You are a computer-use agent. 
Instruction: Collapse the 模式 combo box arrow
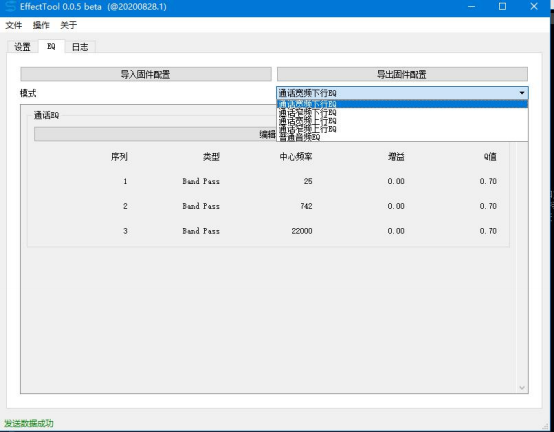(x=522, y=93)
